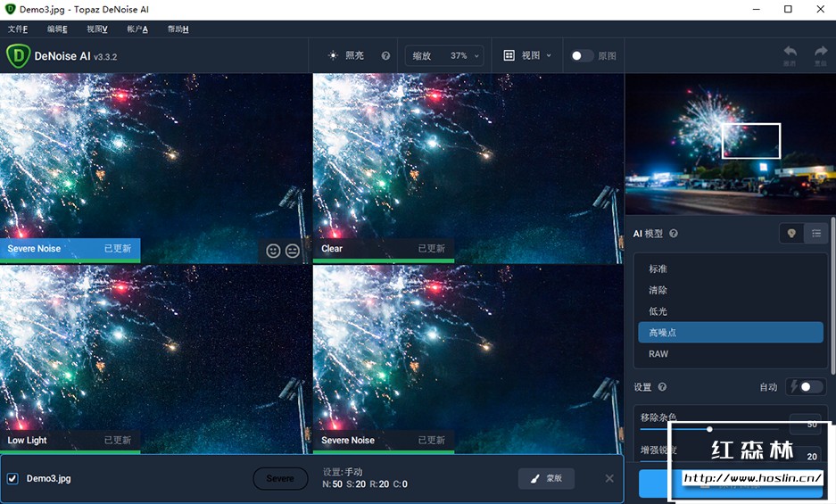Open help for AI model section

(674, 234)
